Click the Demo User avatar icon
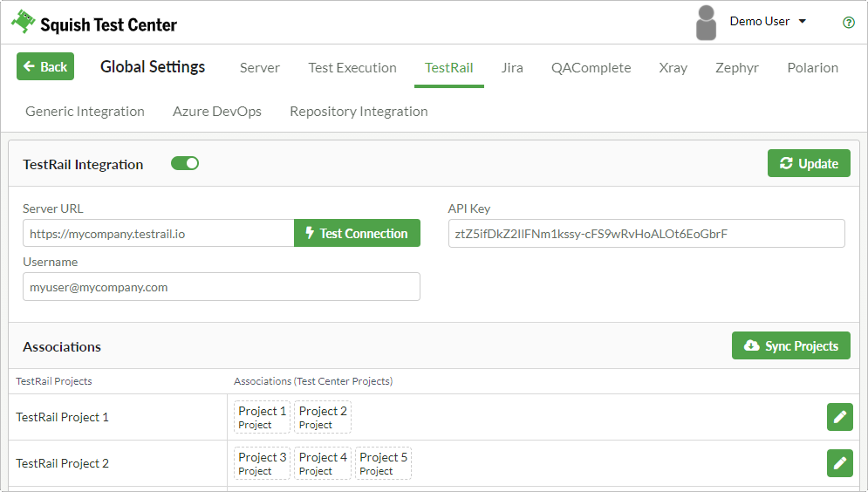The width and height of the screenshot is (868, 492). [706, 24]
